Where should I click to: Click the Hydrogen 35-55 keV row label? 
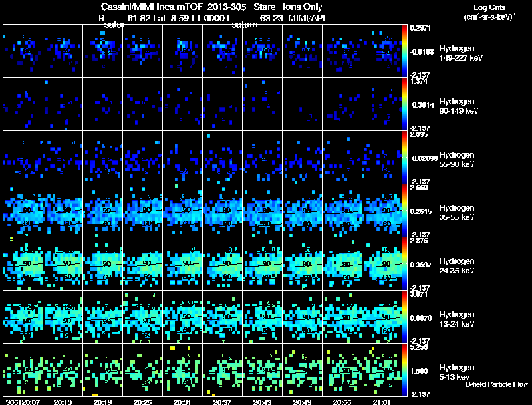460,212
